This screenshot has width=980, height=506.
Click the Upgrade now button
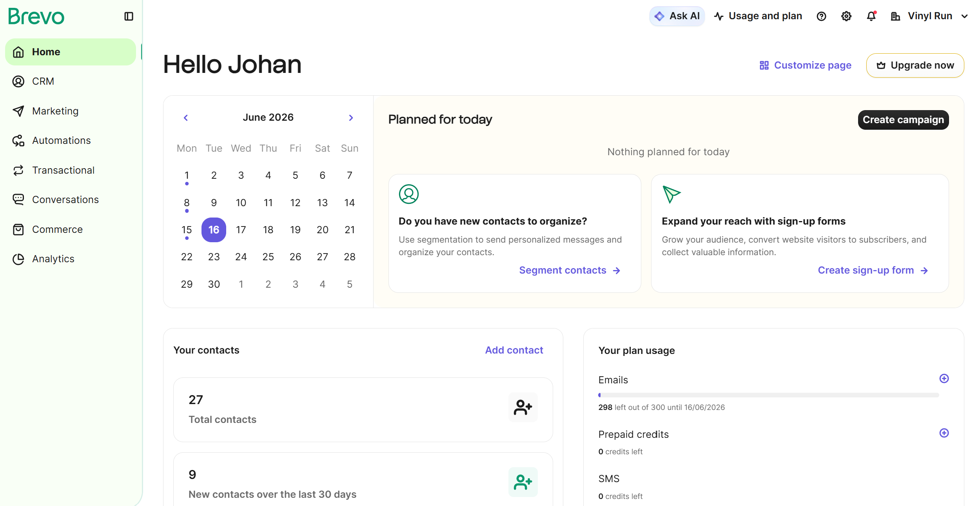(915, 65)
